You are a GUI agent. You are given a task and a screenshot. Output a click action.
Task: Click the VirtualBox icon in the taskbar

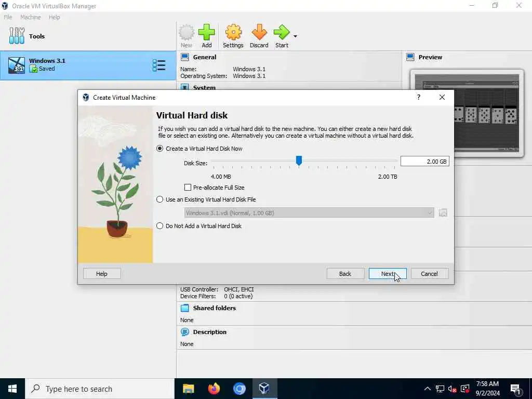click(264, 389)
